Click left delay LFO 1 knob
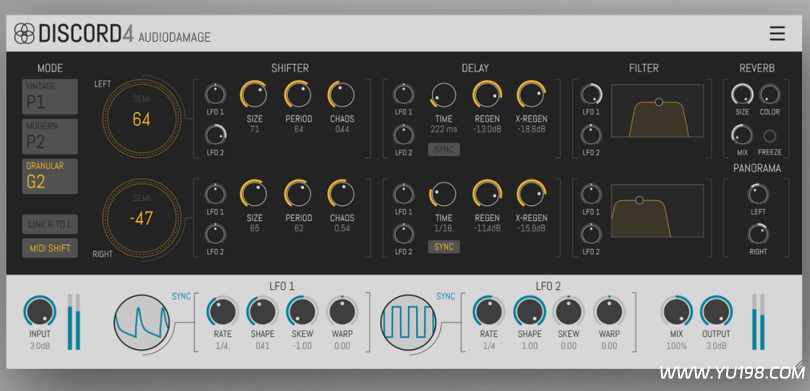This screenshot has height=391, width=810. [403, 95]
